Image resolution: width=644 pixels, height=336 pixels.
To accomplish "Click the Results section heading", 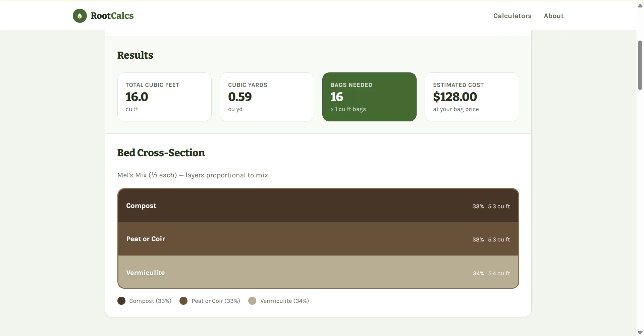I will coord(135,55).
